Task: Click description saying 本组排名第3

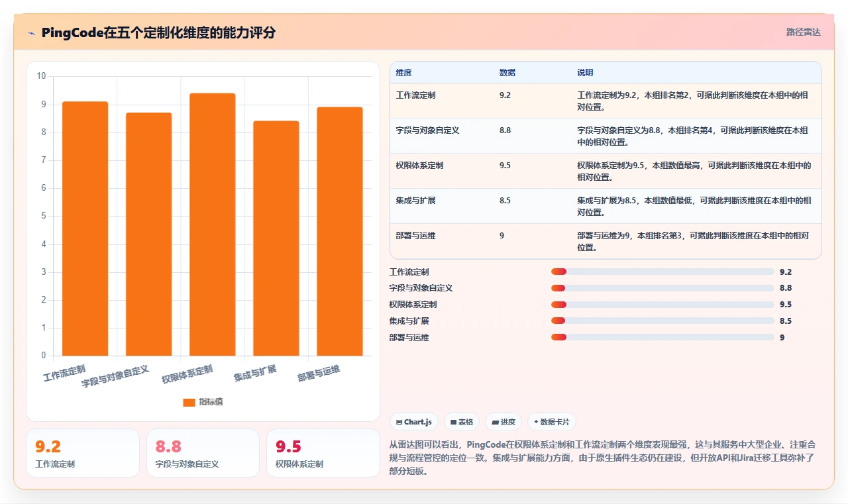Action: point(692,241)
